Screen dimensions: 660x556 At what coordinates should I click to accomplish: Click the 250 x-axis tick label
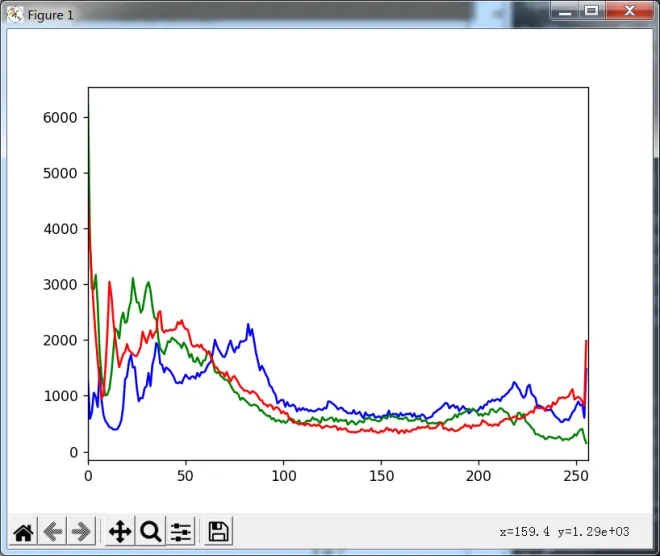tap(576, 476)
